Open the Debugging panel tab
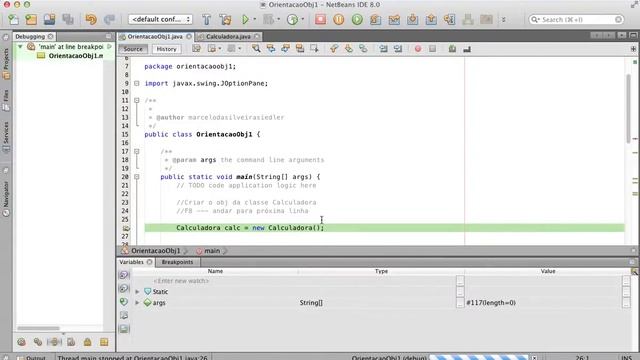The height and width of the screenshot is (360, 640). (30, 37)
